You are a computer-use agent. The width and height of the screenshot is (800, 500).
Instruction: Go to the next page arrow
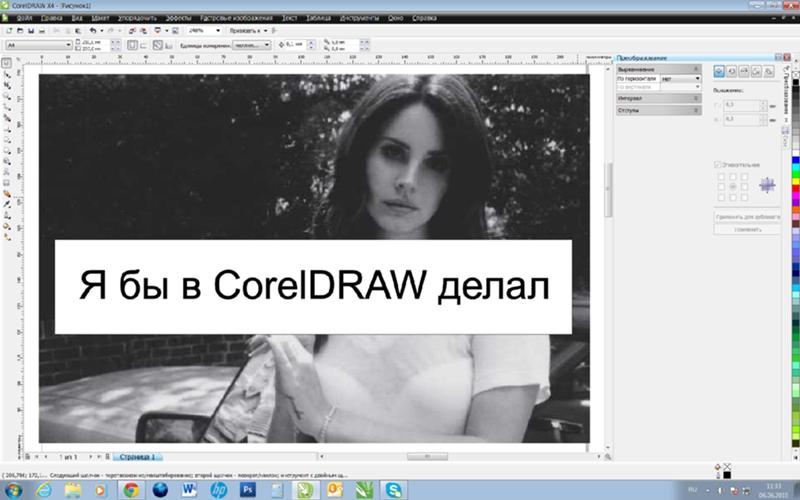click(90, 457)
